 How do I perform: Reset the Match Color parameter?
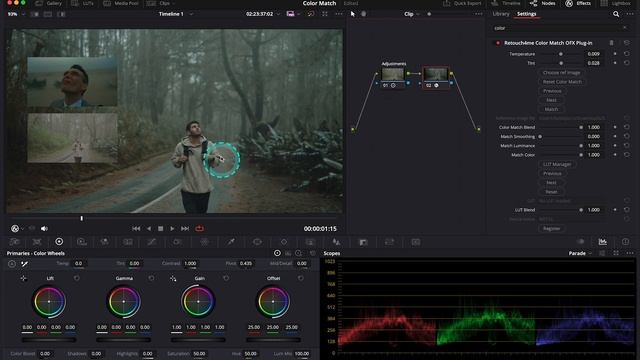click(626, 155)
